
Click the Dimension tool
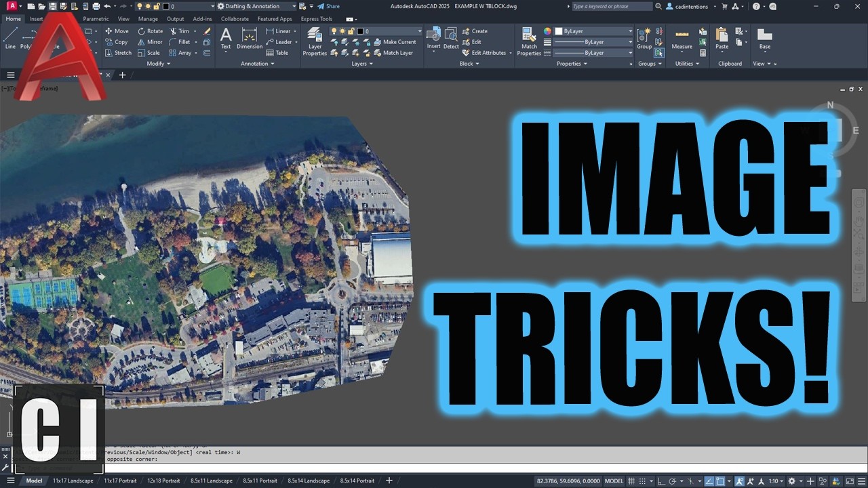pos(250,38)
